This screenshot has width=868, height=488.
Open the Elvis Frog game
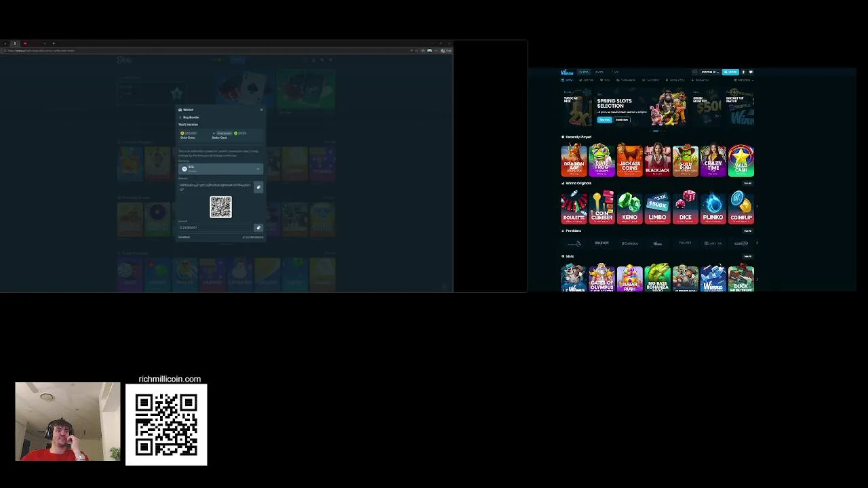click(601, 160)
